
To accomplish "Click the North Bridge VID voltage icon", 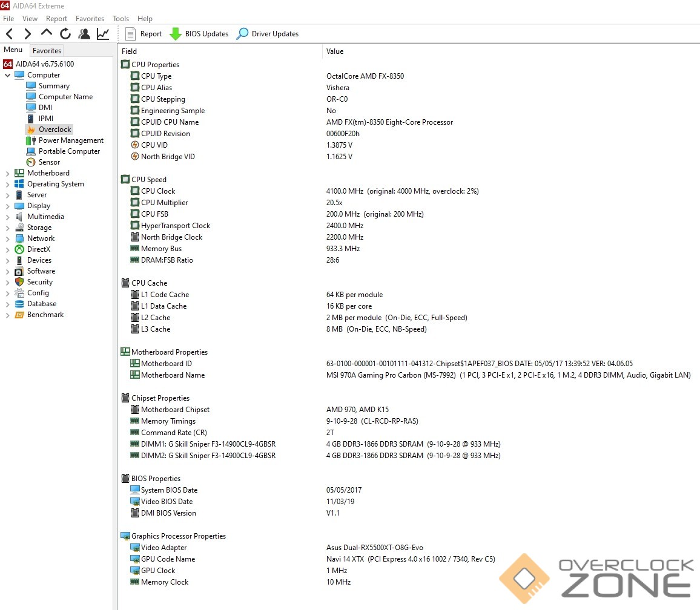I will [135, 156].
